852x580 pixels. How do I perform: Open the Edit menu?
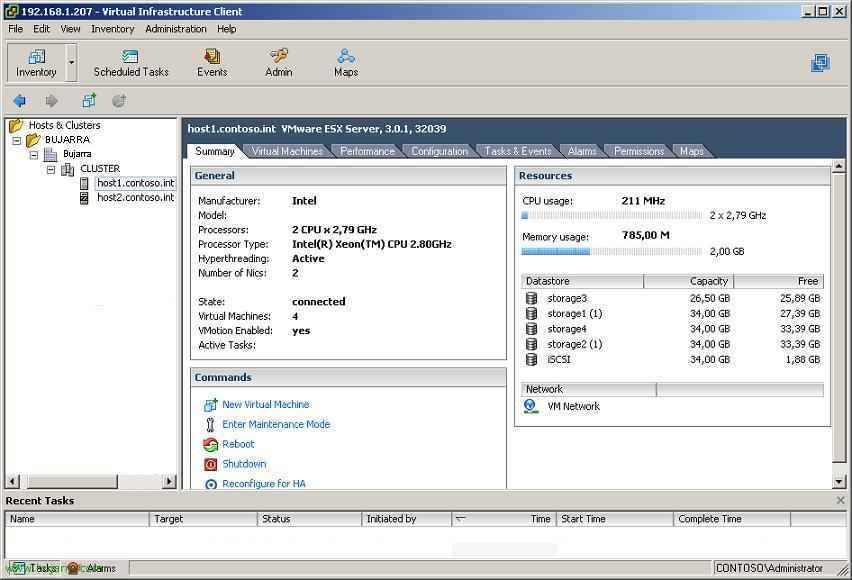point(41,29)
